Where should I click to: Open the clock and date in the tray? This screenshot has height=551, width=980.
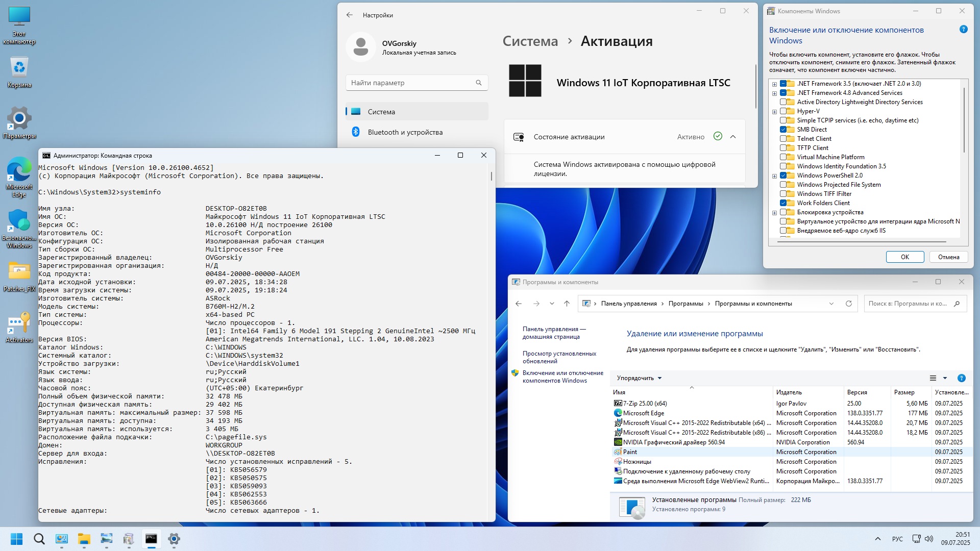click(x=955, y=539)
